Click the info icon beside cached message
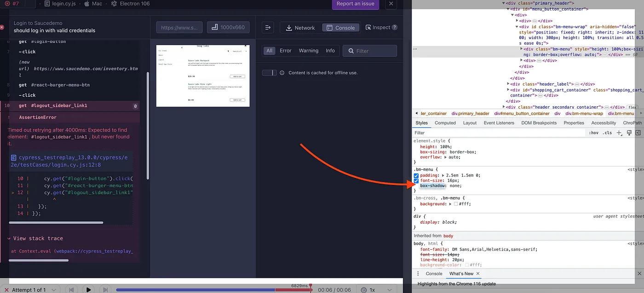Viewport: 644px width, 293px height. coord(282,73)
